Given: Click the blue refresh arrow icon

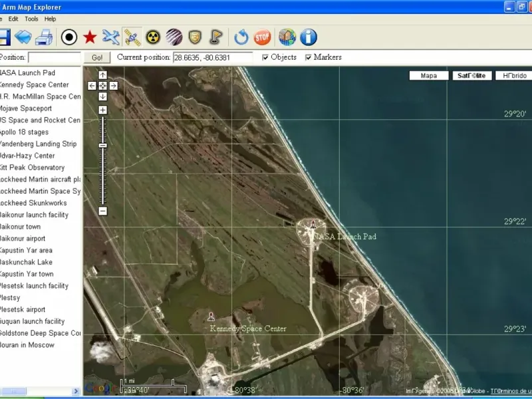Looking at the screenshot, I should click(x=241, y=37).
